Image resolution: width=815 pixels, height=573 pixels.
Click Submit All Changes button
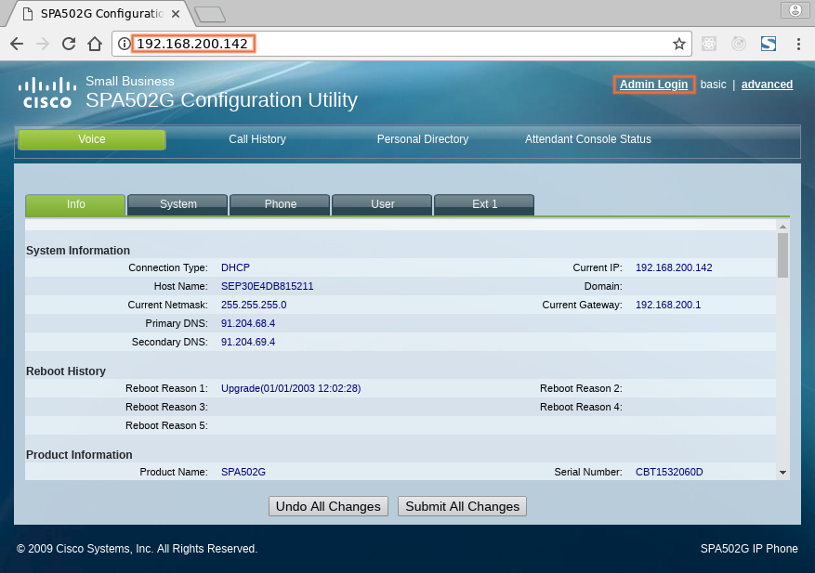click(462, 506)
